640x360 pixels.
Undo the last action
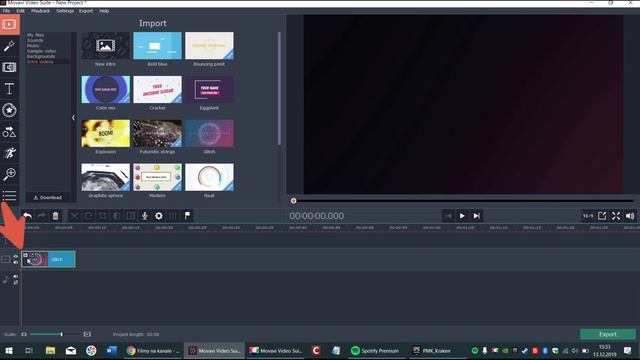tap(28, 216)
